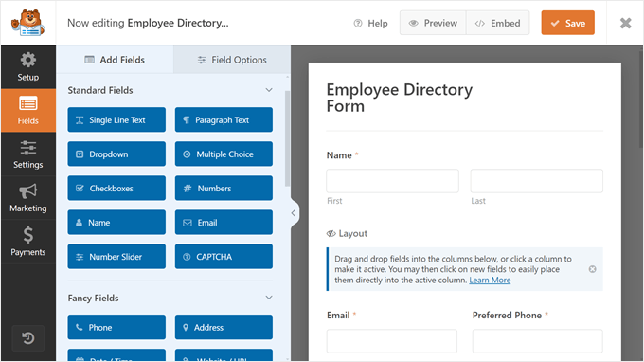Preview the form

coord(434,23)
